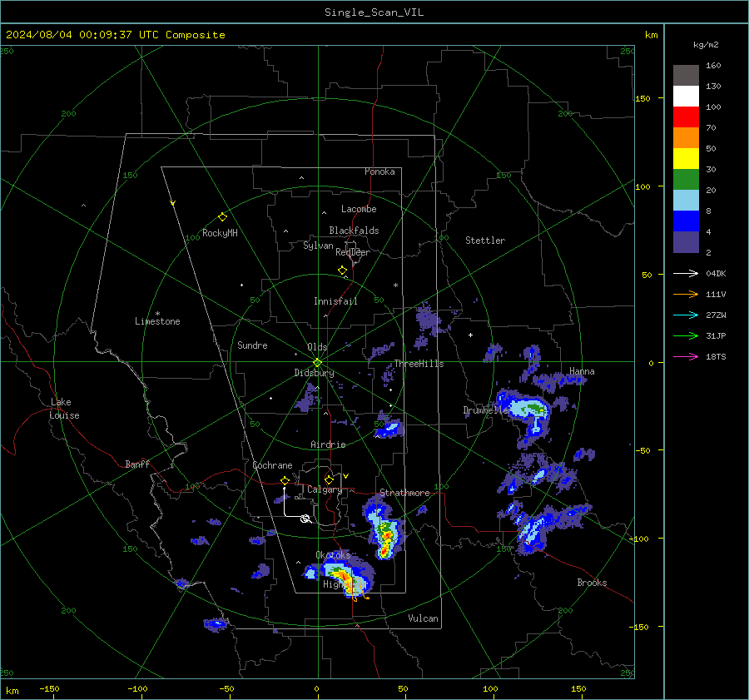Click the Sylvan label
Screen dimensions: 749x700
coord(318,246)
